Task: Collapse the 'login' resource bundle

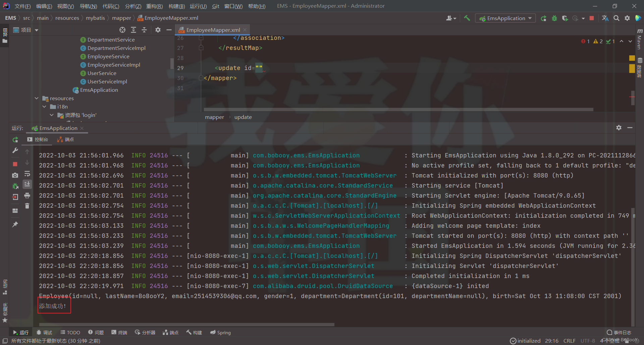Action: click(x=52, y=115)
